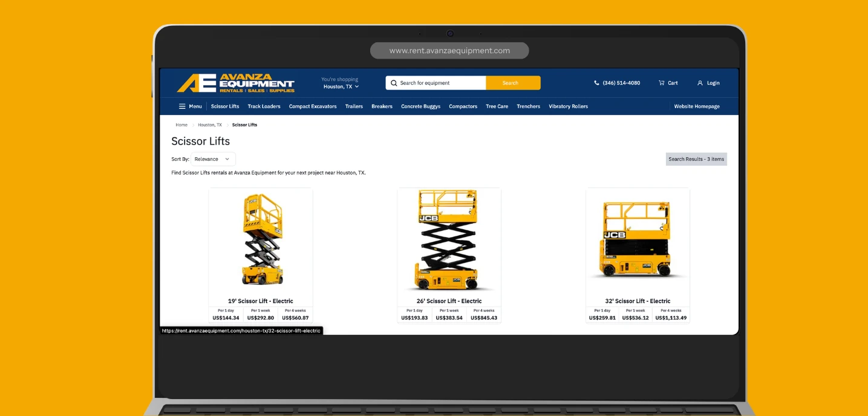Viewport: 868px width, 416px height.
Task: Click the Scissor Lifts page heading
Action: coord(200,141)
